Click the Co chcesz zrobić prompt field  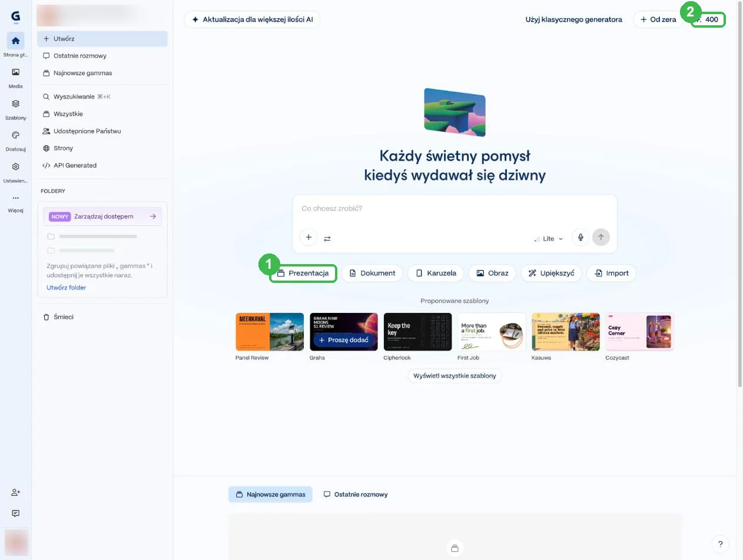click(x=455, y=209)
